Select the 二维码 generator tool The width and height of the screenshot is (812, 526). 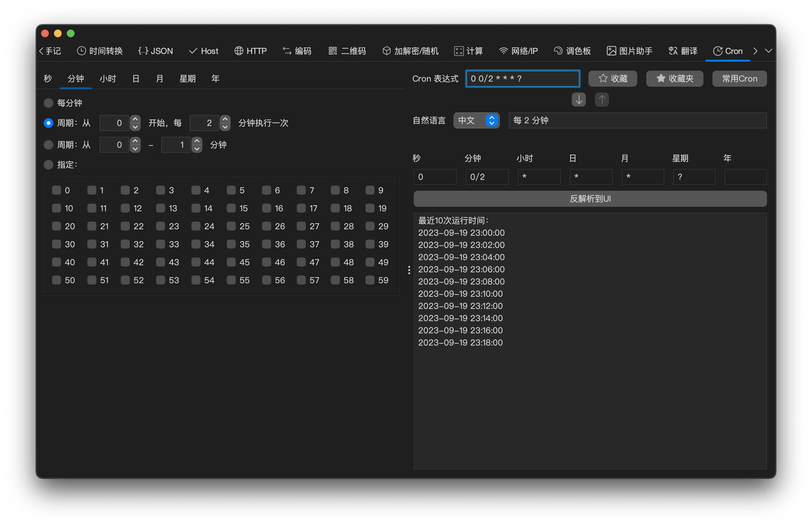click(x=347, y=51)
